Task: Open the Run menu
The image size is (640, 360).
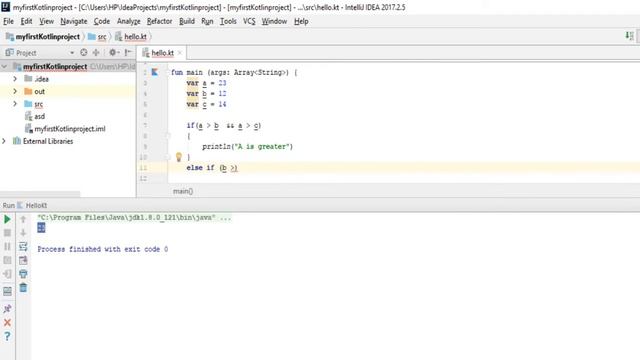Action: pos(207,21)
